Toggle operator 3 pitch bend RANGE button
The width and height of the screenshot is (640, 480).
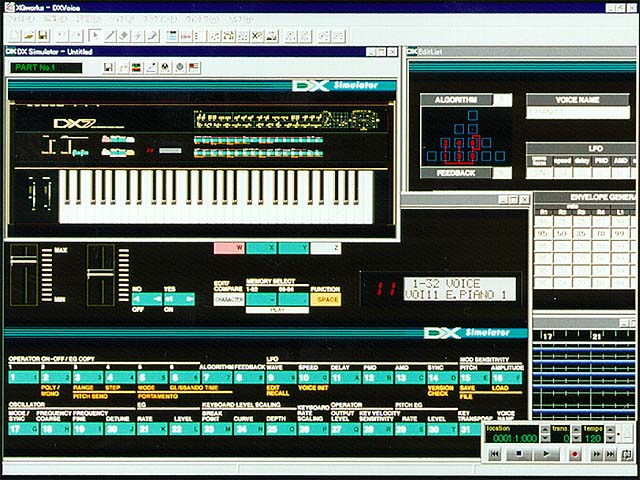[x=88, y=377]
